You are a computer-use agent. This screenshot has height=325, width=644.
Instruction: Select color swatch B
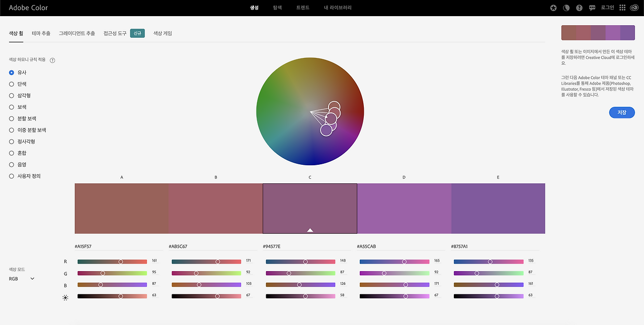[x=216, y=208]
